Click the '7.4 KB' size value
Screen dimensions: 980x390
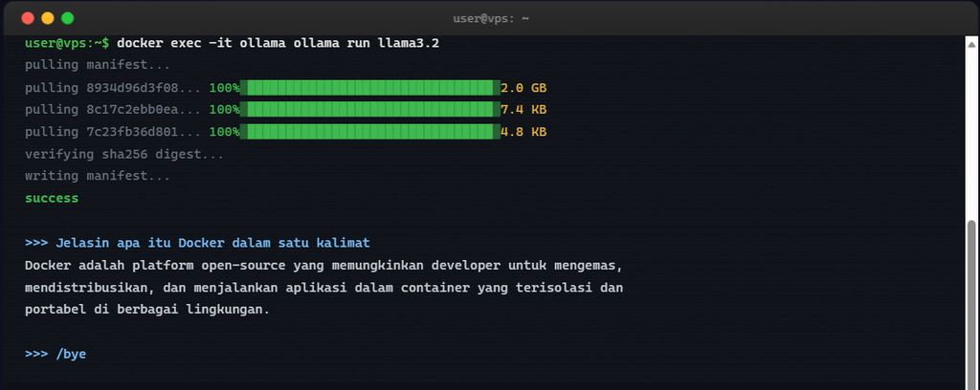(x=523, y=110)
